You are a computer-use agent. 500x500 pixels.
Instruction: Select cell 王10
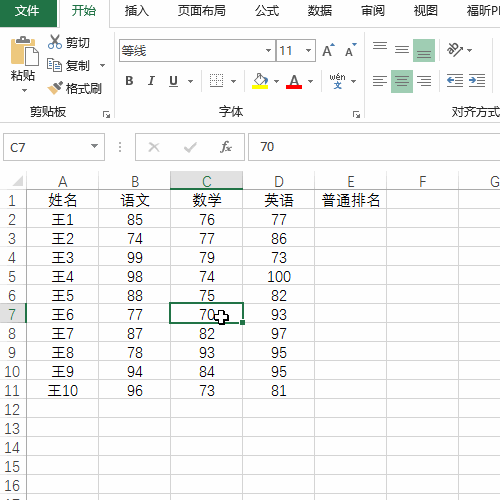[63, 390]
